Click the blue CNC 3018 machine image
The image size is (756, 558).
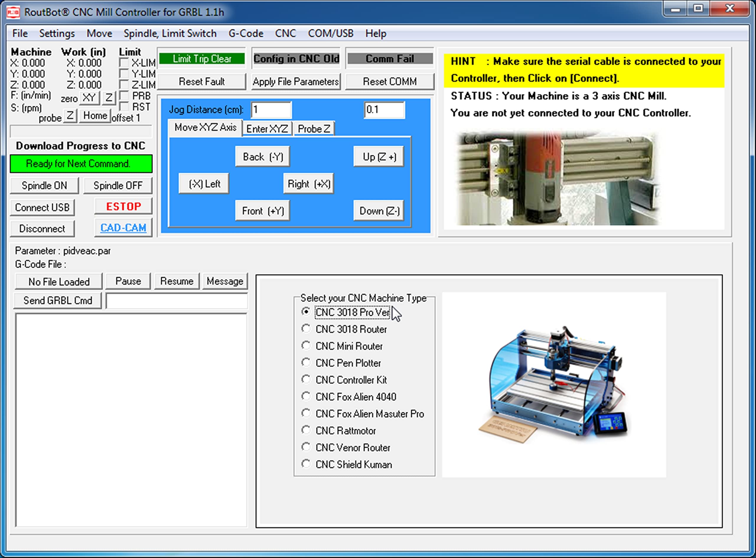coord(554,385)
